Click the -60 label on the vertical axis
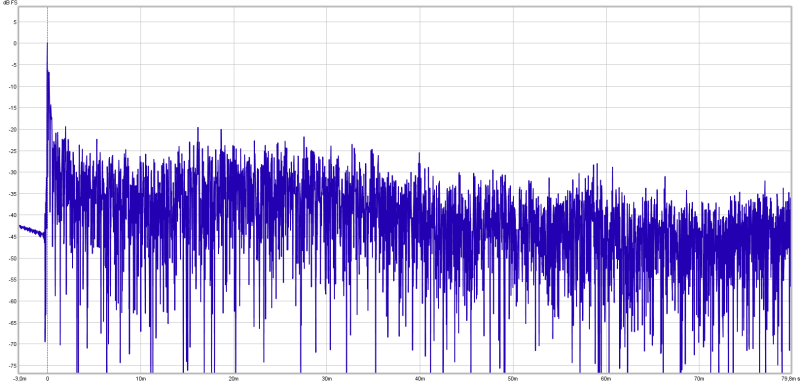Image resolution: width=800 pixels, height=383 pixels. click(x=13, y=301)
